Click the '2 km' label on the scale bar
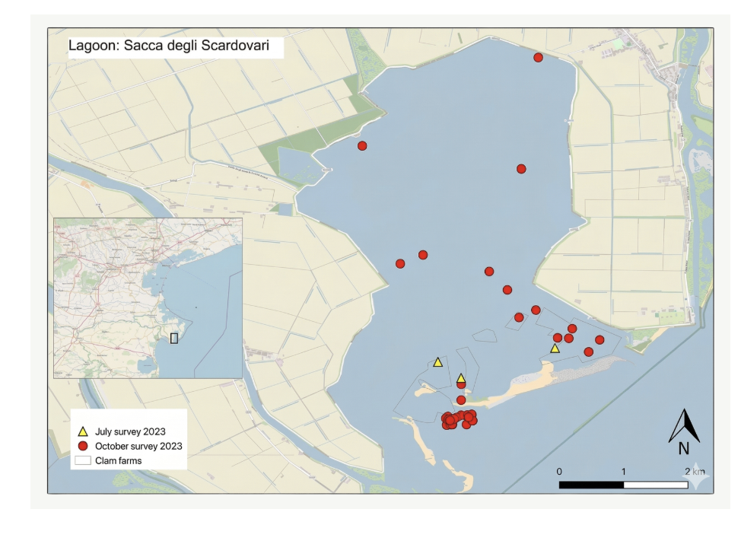 695,472
